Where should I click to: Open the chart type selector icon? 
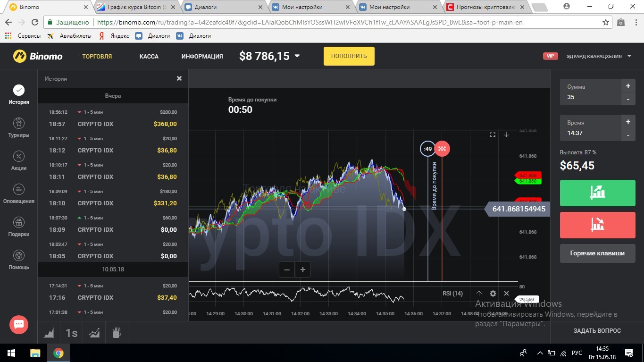[x=49, y=333]
